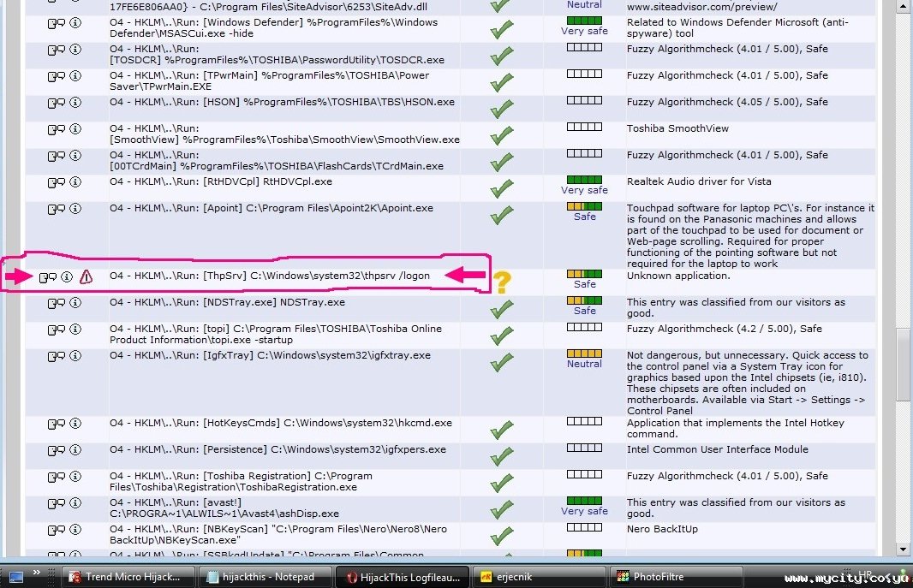This screenshot has width=913, height=588.
Task: Click the info icon for the RtHDVCpl entry
Action: tap(75, 182)
